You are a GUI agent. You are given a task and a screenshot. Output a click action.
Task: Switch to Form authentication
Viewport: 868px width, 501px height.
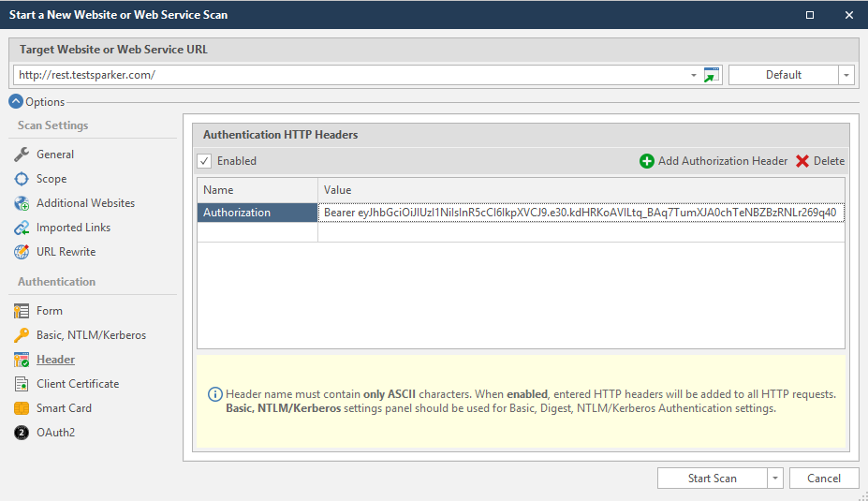tap(50, 311)
